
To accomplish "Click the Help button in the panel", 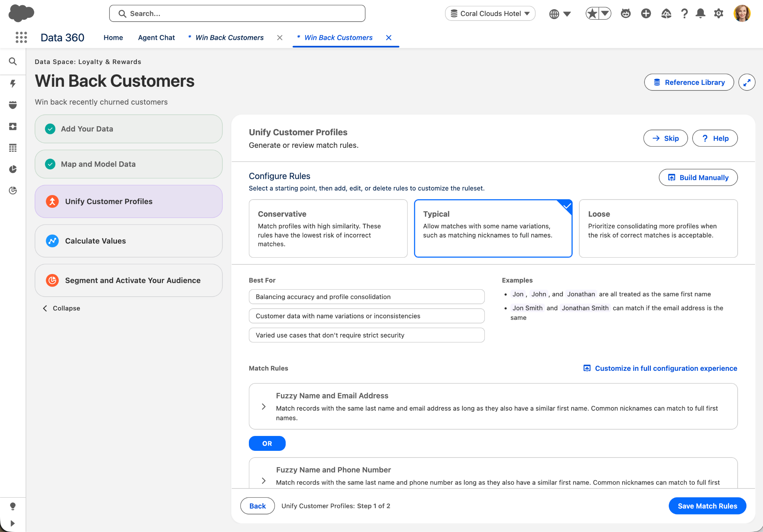I will pos(715,138).
